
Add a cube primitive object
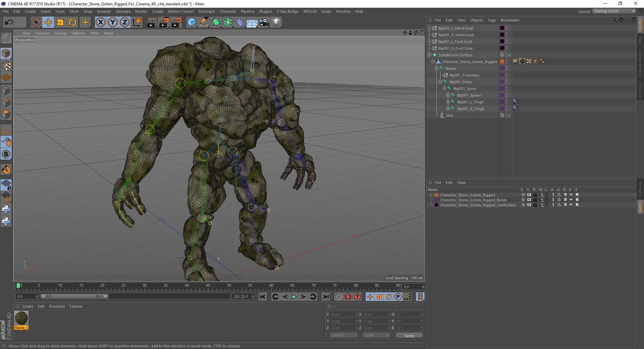tap(192, 22)
